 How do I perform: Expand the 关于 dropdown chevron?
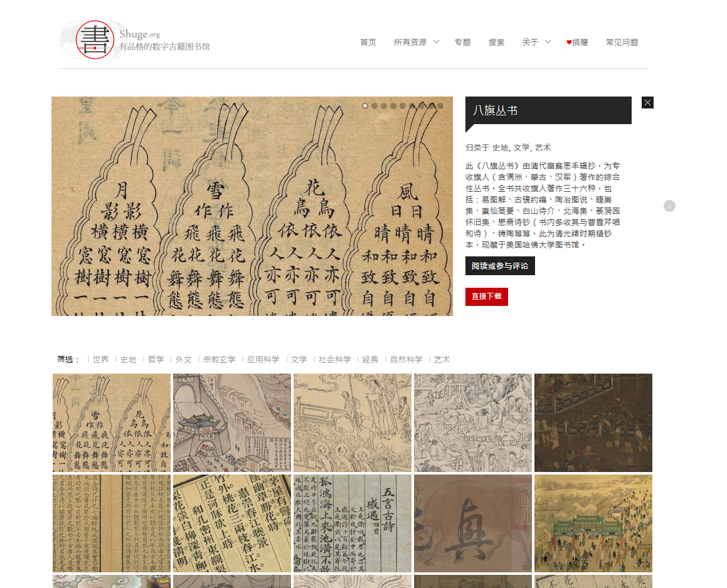click(x=548, y=42)
